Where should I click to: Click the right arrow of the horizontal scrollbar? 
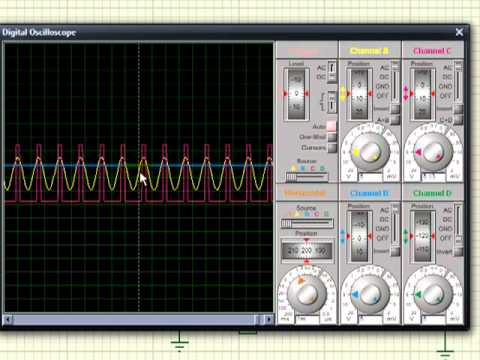269,320
